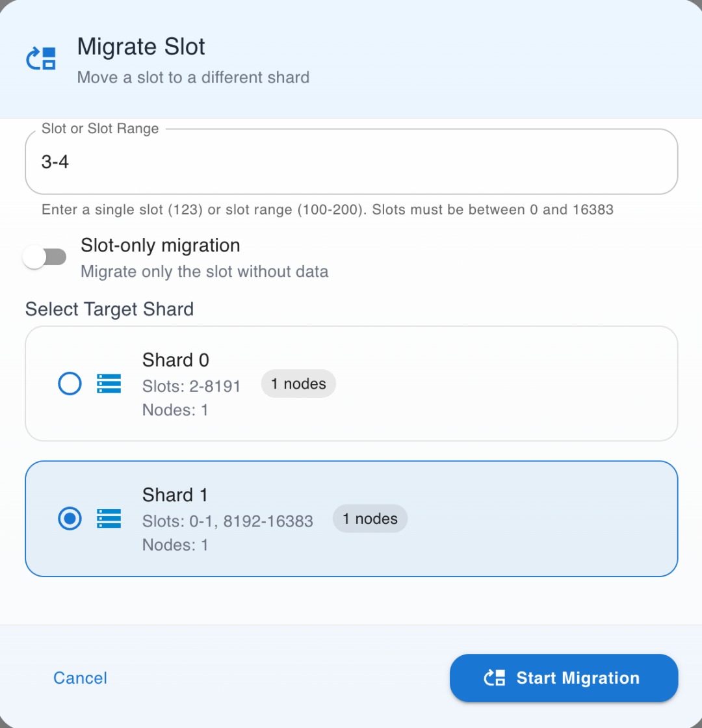Click the '1 nodes' chip on Shard 0
The height and width of the screenshot is (728, 702).
298,383
